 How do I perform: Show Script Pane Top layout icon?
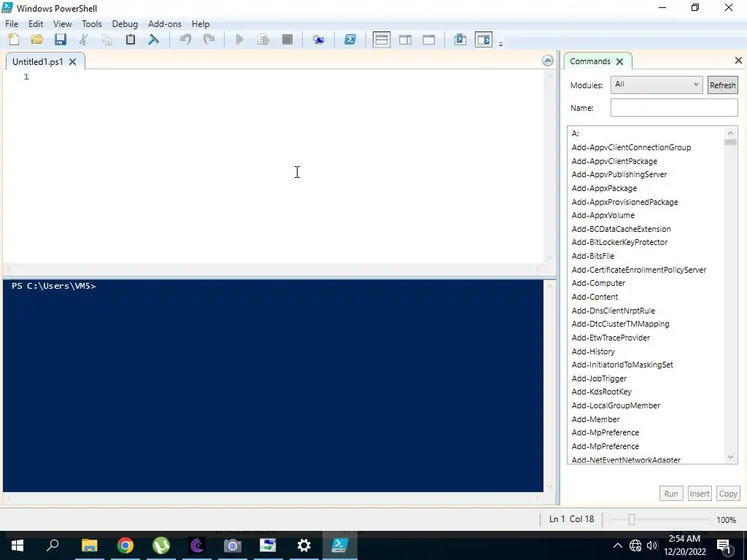tap(382, 39)
